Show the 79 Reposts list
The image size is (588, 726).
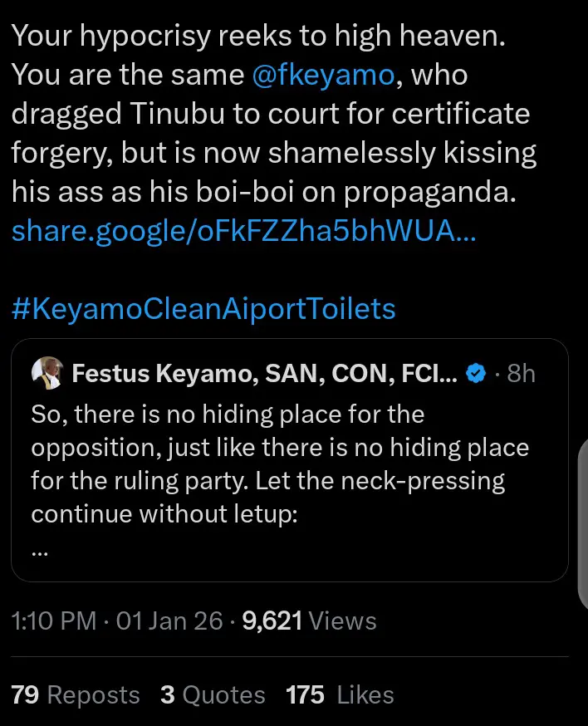point(76,694)
